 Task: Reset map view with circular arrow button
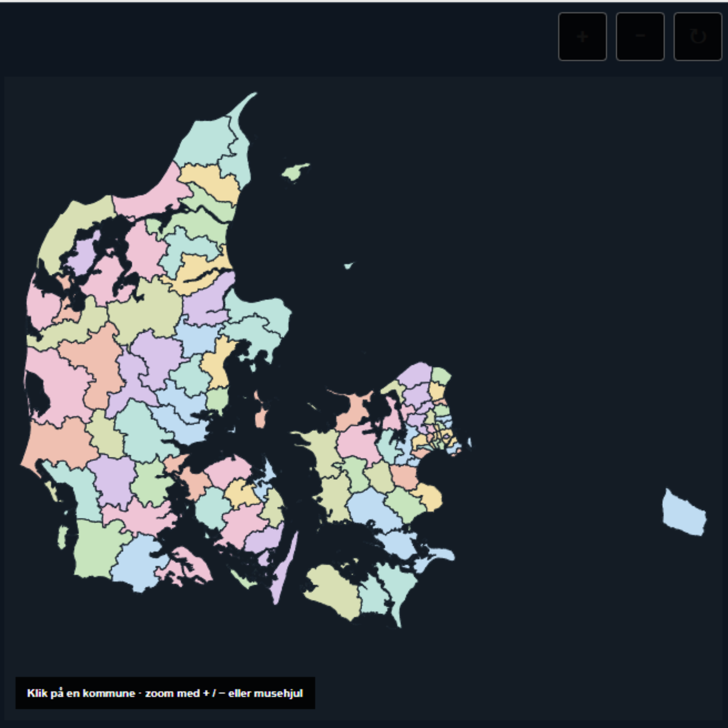697,36
